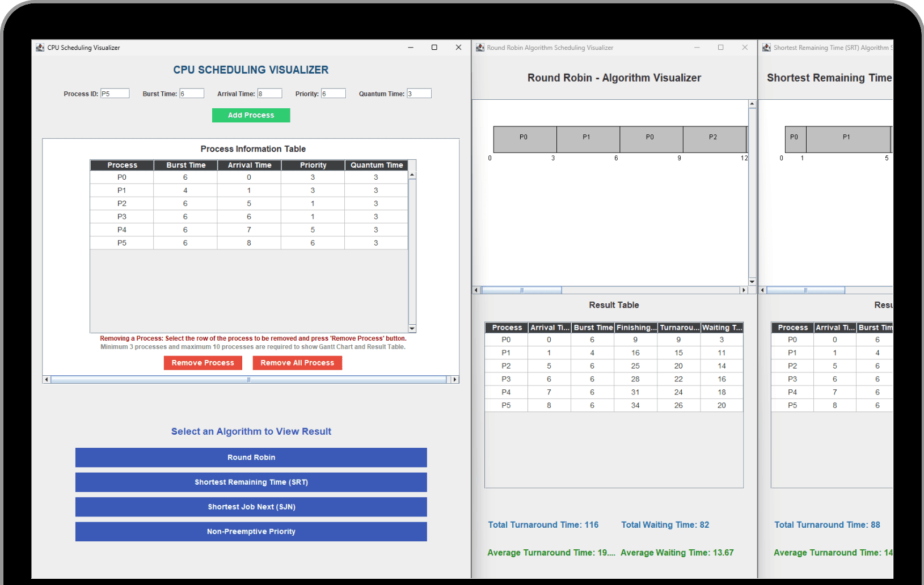924x585 pixels.
Task: Click the Round Robin window's title bar icon
Action: (480, 48)
